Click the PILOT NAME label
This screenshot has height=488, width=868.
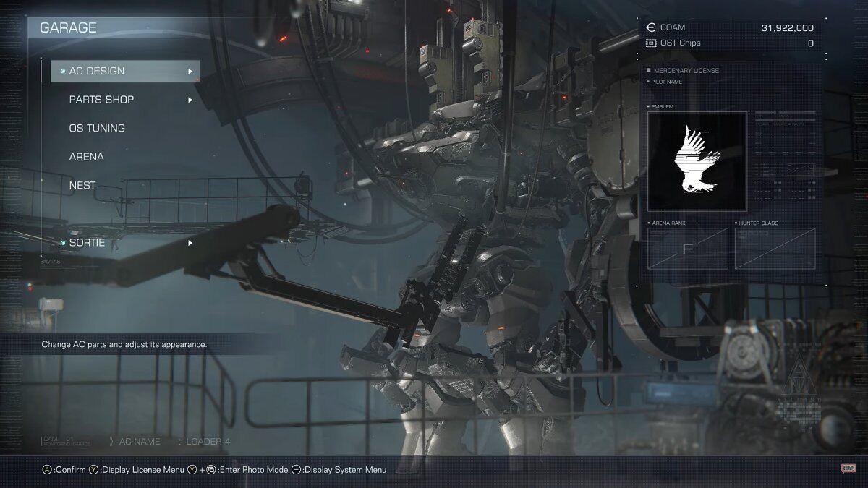point(666,82)
